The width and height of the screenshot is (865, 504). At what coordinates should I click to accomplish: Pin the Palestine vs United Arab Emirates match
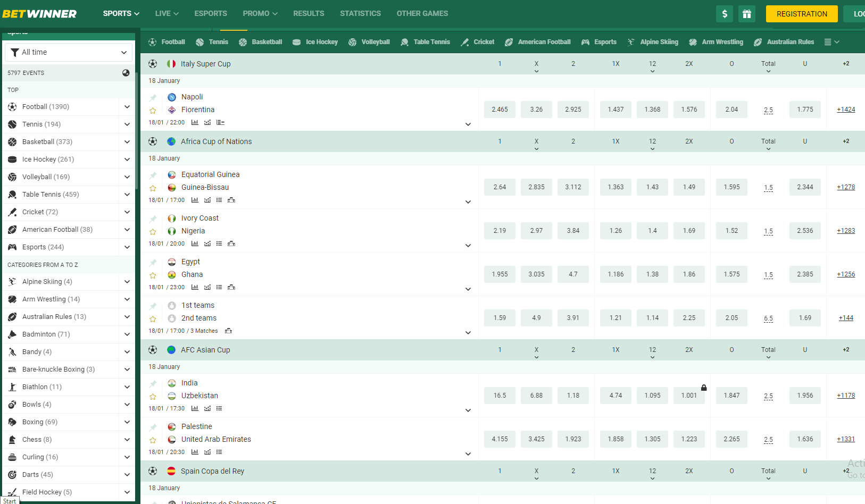[x=153, y=427]
